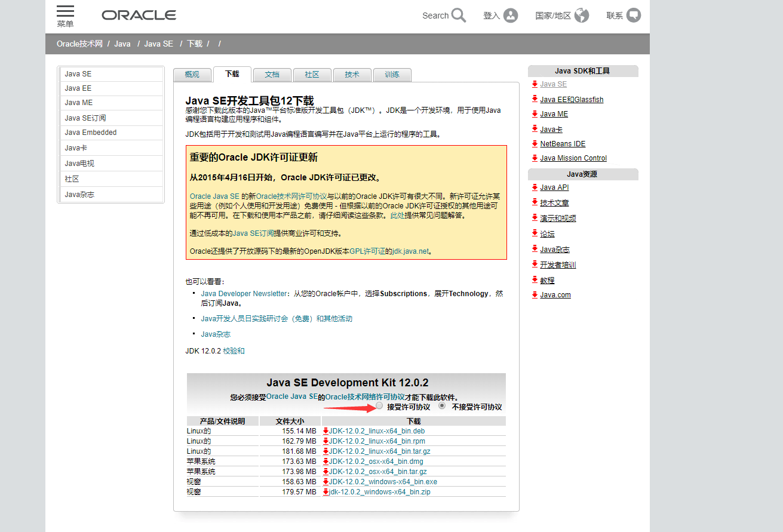The image size is (783, 532).
Task: Select 接受许可协议 radio button
Action: tap(379, 406)
